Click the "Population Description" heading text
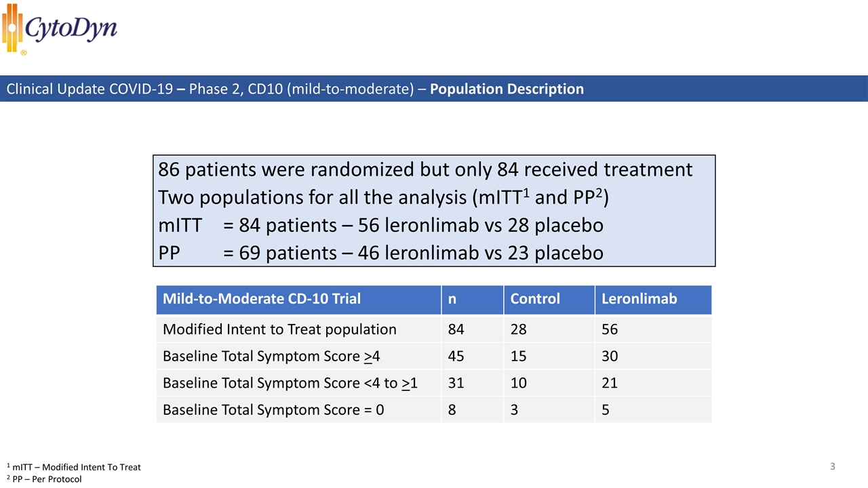868x488 pixels. pyautogui.click(x=507, y=89)
